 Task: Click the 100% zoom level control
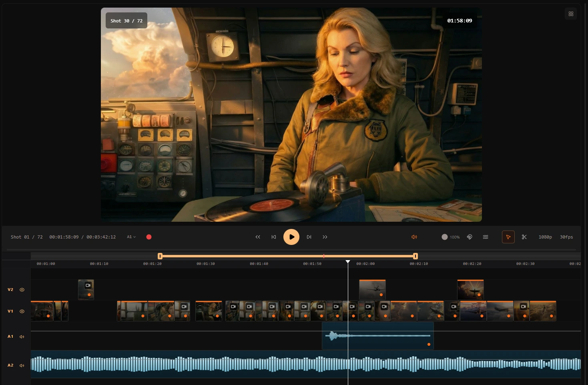click(x=450, y=237)
